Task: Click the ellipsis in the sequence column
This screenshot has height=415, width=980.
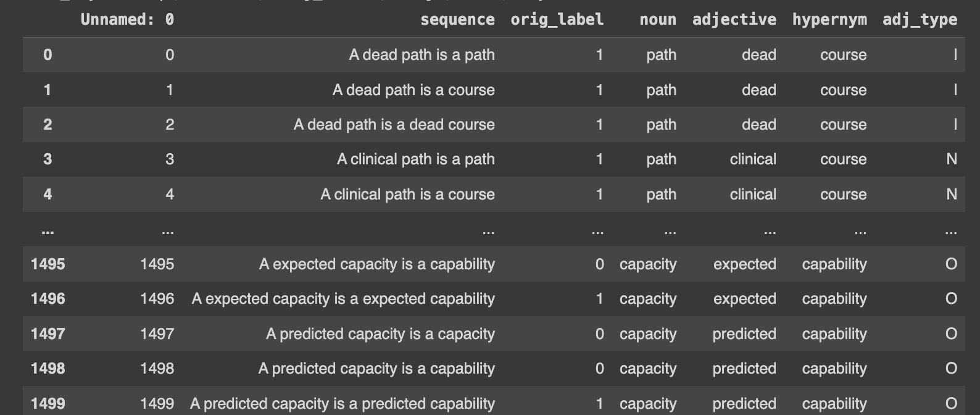Action: click(x=488, y=232)
